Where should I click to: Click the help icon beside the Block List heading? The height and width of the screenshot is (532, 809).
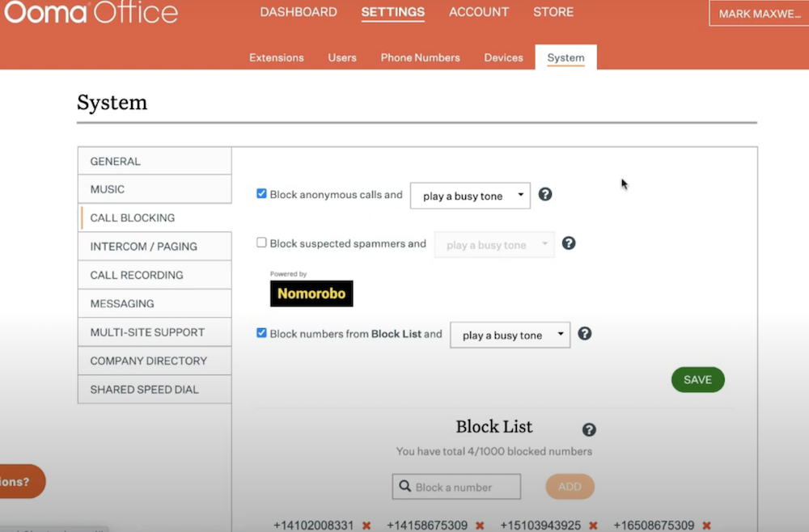[589, 429]
